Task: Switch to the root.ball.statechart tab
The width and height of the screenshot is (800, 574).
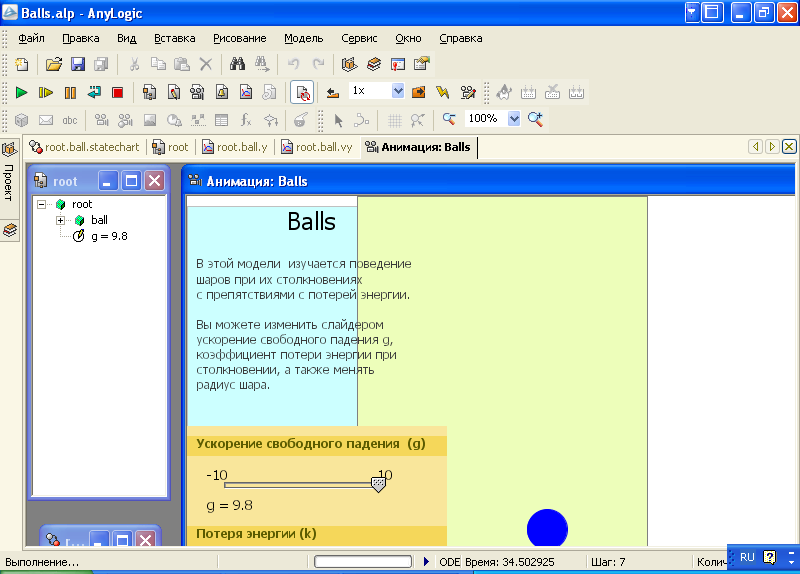Action: (x=85, y=147)
